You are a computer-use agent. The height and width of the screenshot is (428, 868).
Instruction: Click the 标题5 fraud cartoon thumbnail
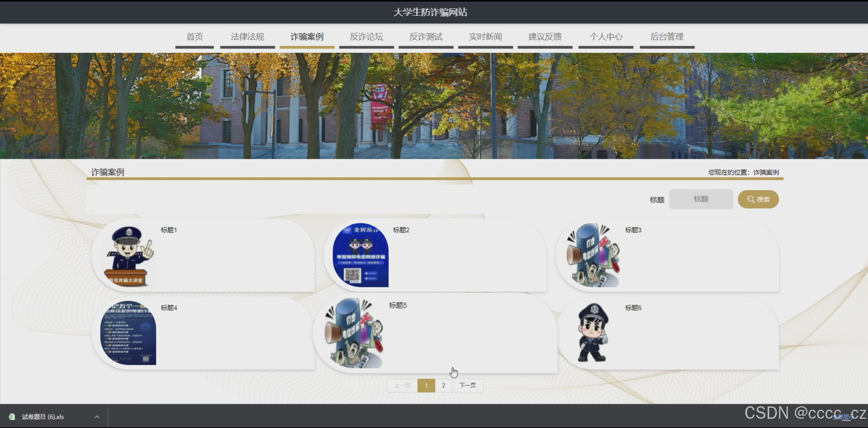pos(354,333)
